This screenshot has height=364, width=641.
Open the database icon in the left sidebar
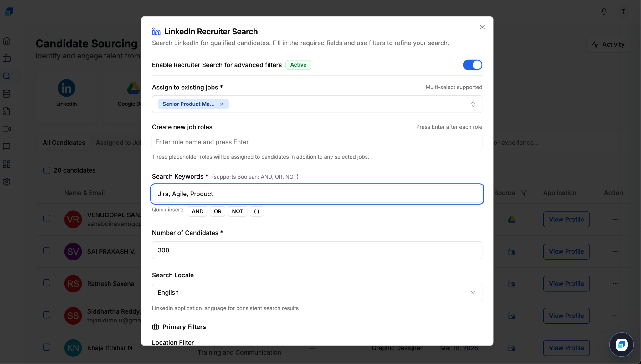(7, 94)
